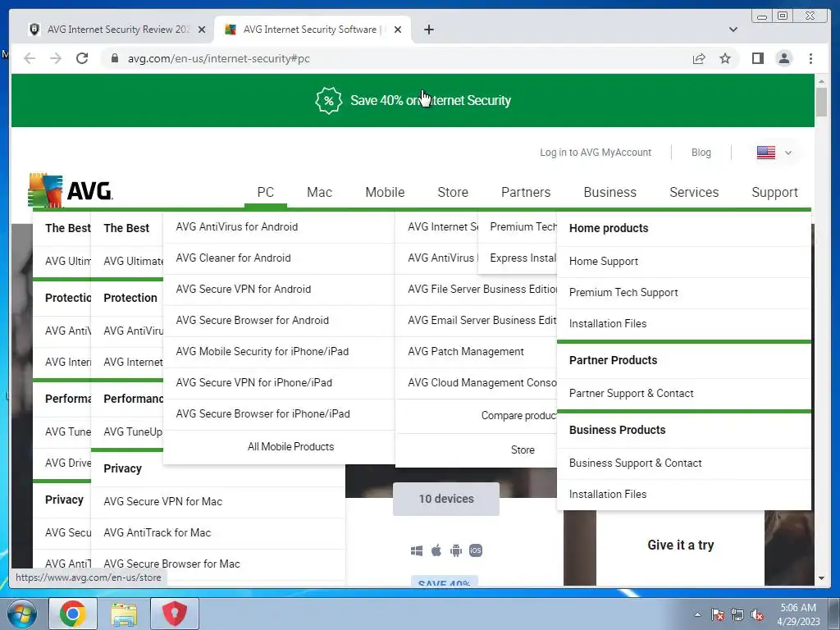Open the Chrome side panel icon
This screenshot has height=630, width=840.
click(x=757, y=58)
